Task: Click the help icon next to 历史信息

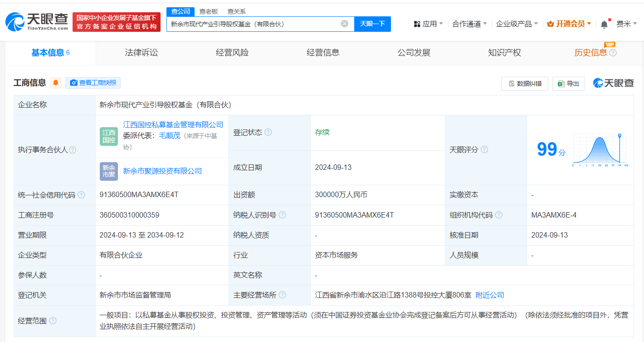Action: click(x=613, y=53)
